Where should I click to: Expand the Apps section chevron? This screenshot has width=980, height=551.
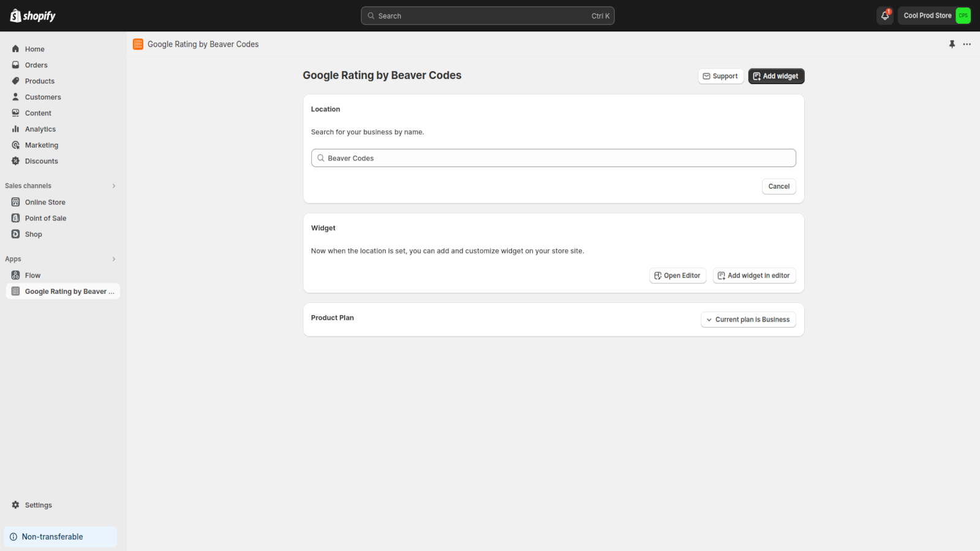[114, 259]
